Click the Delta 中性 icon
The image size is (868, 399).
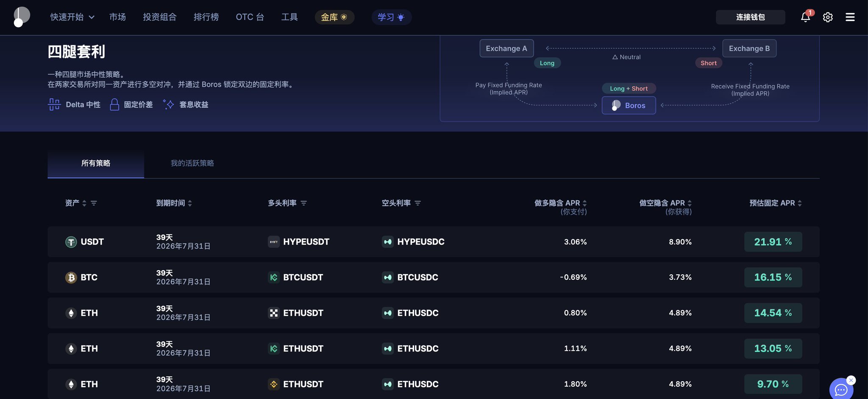pos(54,104)
